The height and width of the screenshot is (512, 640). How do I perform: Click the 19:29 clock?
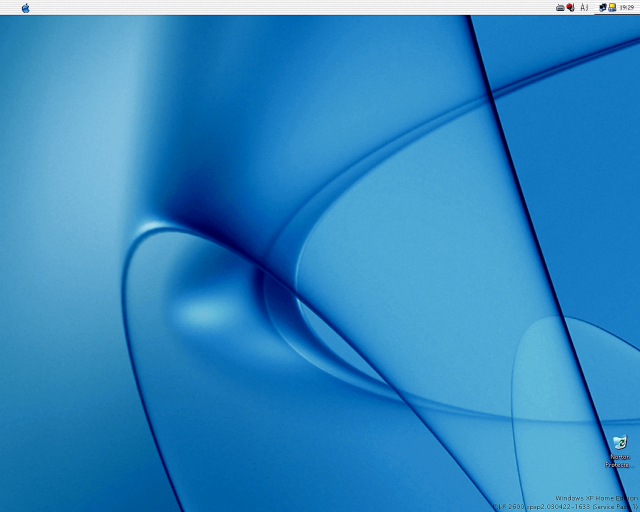(x=627, y=7)
